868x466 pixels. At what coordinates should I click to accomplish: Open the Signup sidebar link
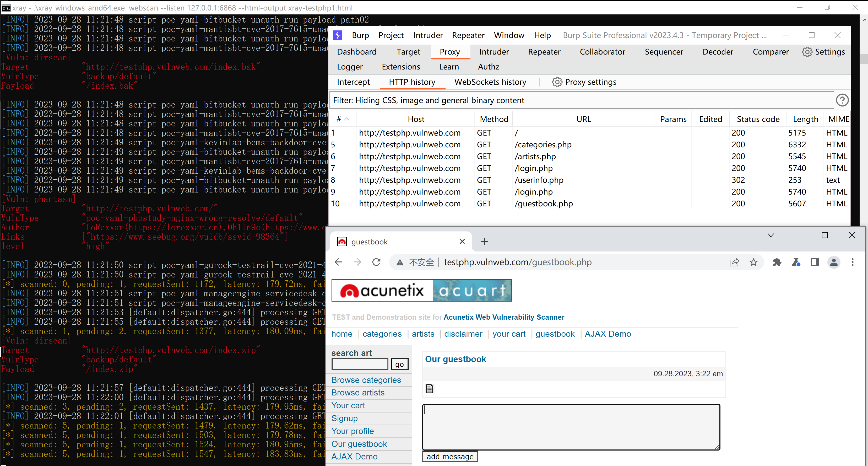344,418
